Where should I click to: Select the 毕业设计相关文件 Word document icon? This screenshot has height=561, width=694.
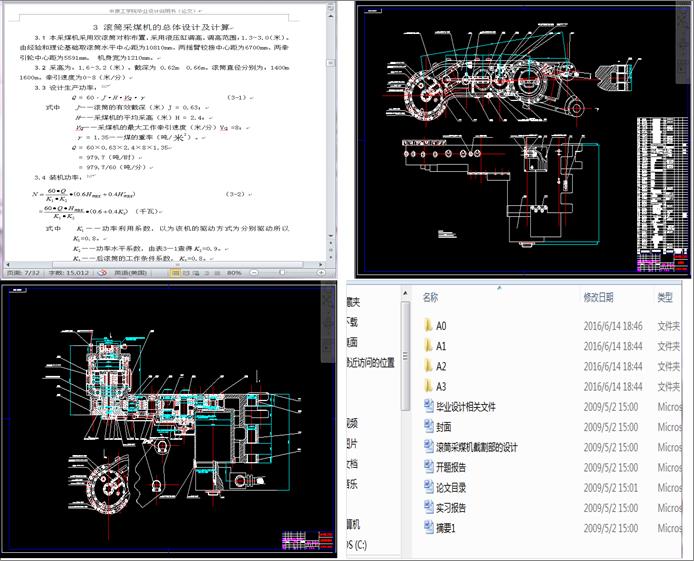click(428, 406)
